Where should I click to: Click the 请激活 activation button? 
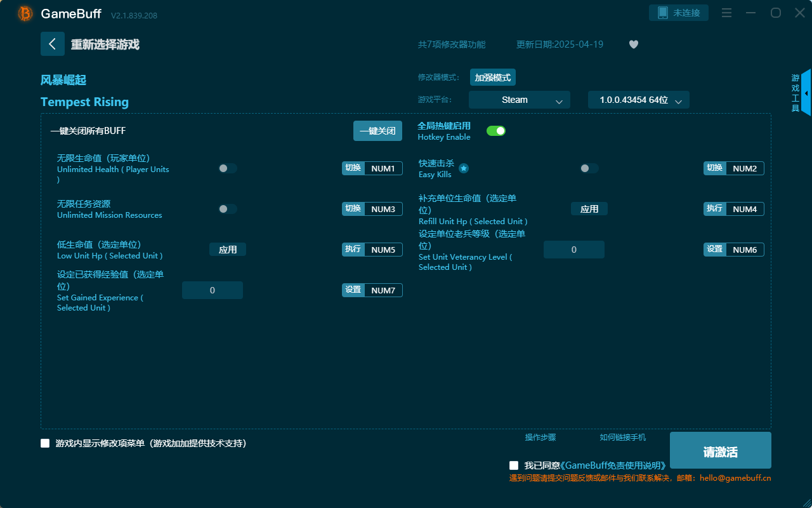pyautogui.click(x=720, y=450)
